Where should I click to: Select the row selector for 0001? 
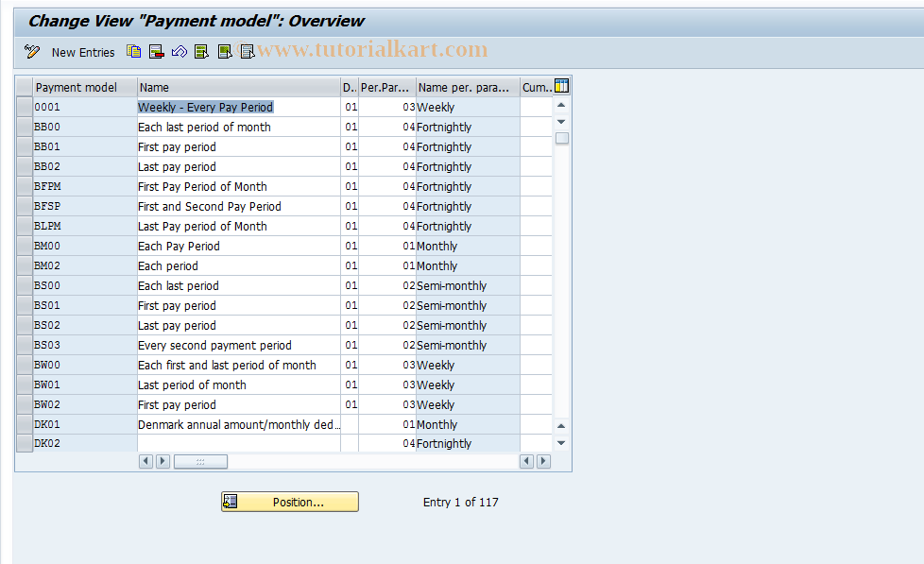[x=25, y=107]
